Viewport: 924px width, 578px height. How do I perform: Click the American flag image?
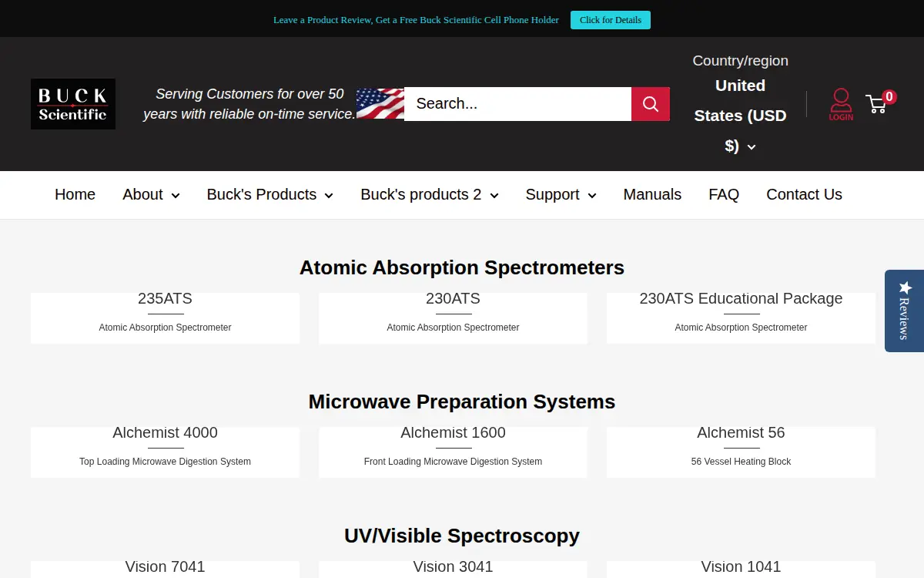pyautogui.click(x=380, y=103)
